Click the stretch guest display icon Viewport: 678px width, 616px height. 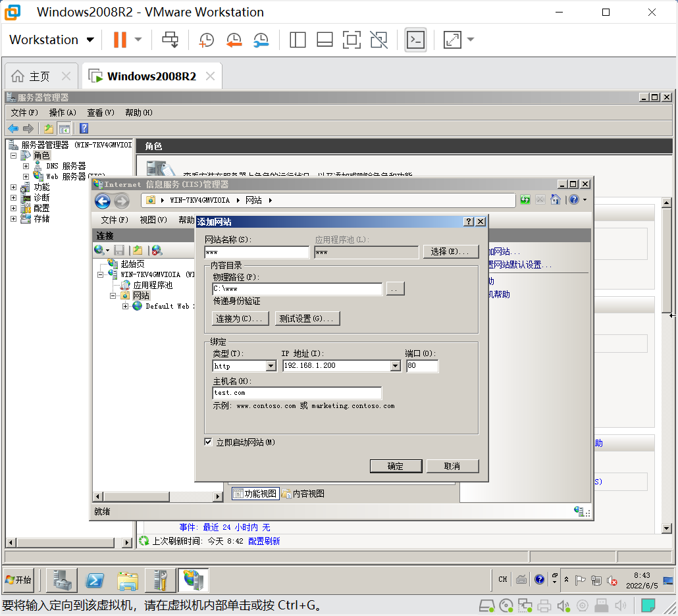coord(452,39)
